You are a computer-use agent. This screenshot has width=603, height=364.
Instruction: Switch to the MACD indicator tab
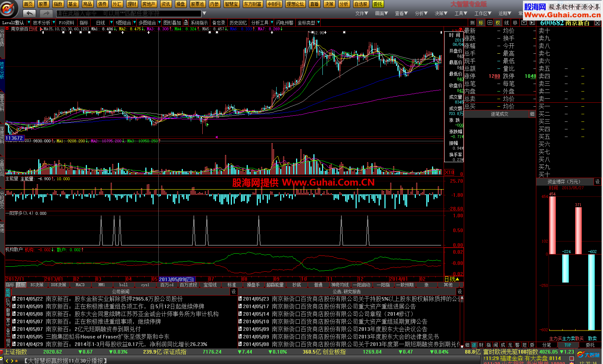[x=80, y=285]
